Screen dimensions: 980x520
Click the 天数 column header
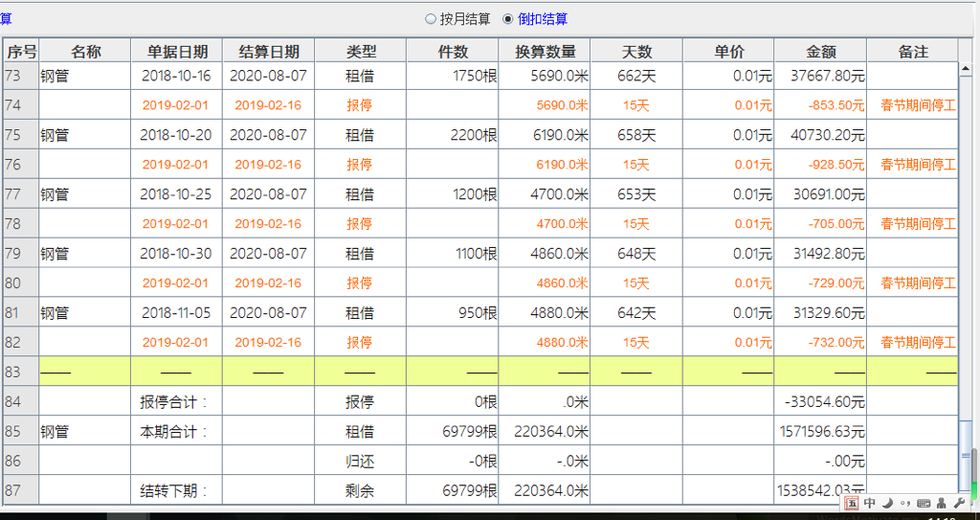(636, 52)
